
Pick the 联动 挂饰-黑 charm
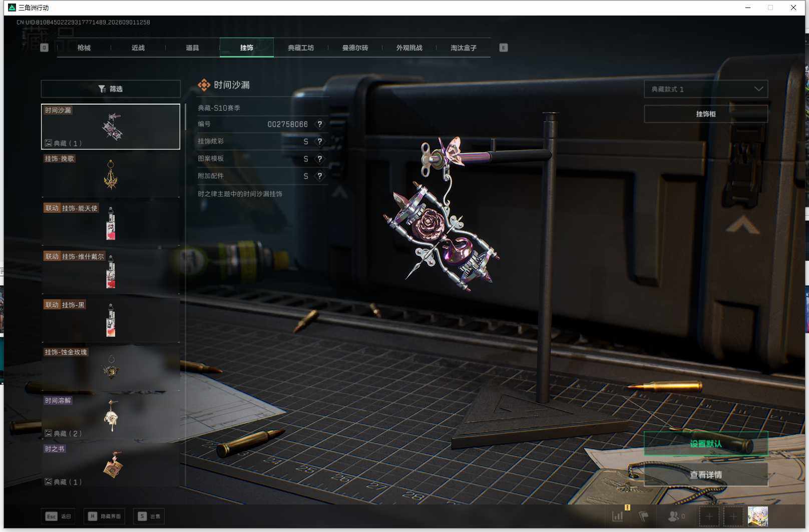coord(111,320)
